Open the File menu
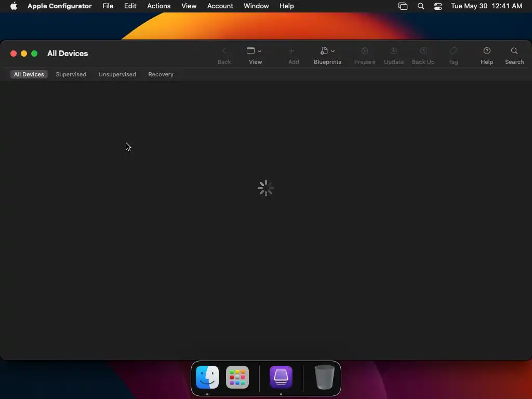This screenshot has width=532, height=399. 108,6
